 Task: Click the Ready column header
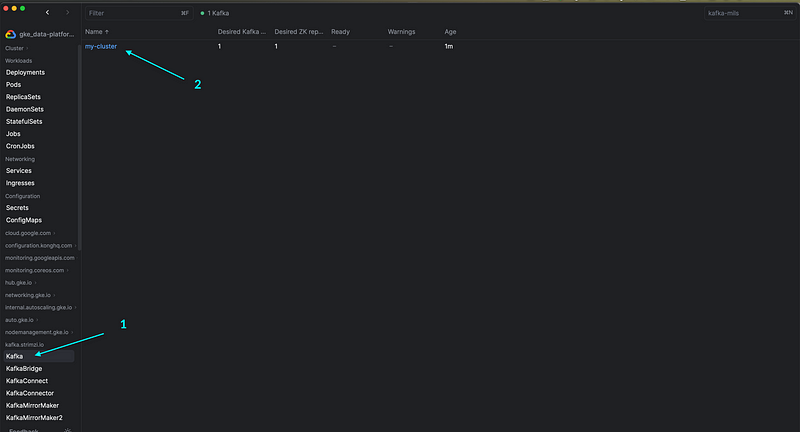point(342,32)
